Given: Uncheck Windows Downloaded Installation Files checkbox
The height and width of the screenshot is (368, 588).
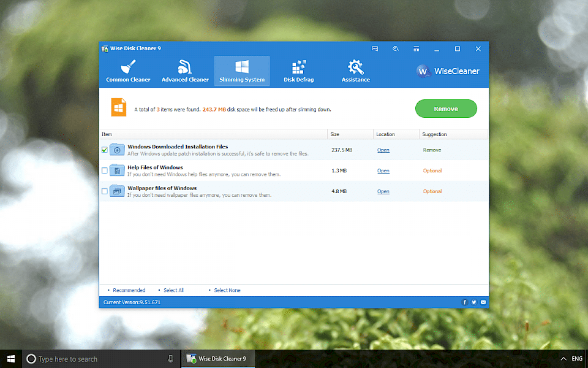Looking at the screenshot, I should point(105,150).
